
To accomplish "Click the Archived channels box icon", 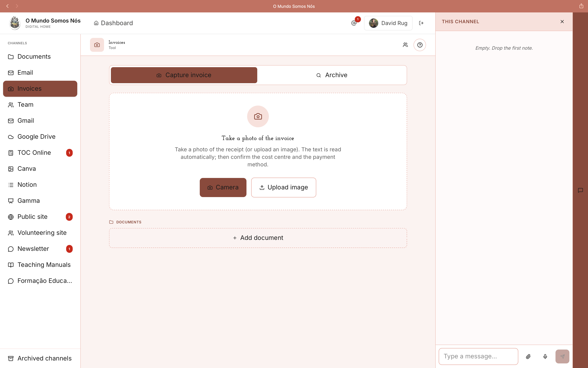I will click(11, 359).
